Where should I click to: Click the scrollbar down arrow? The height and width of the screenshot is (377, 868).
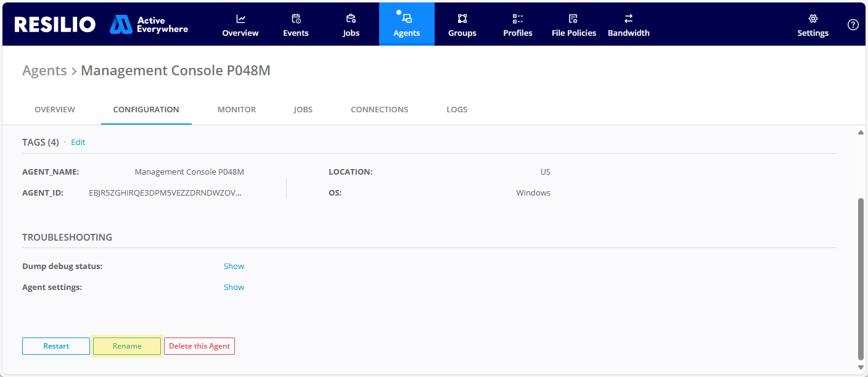click(861, 367)
